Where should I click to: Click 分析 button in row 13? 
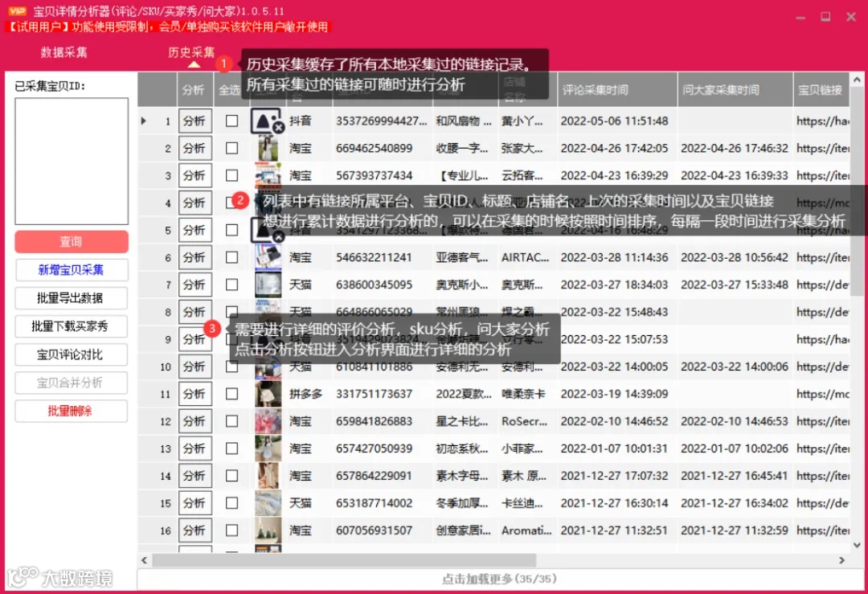coord(194,449)
